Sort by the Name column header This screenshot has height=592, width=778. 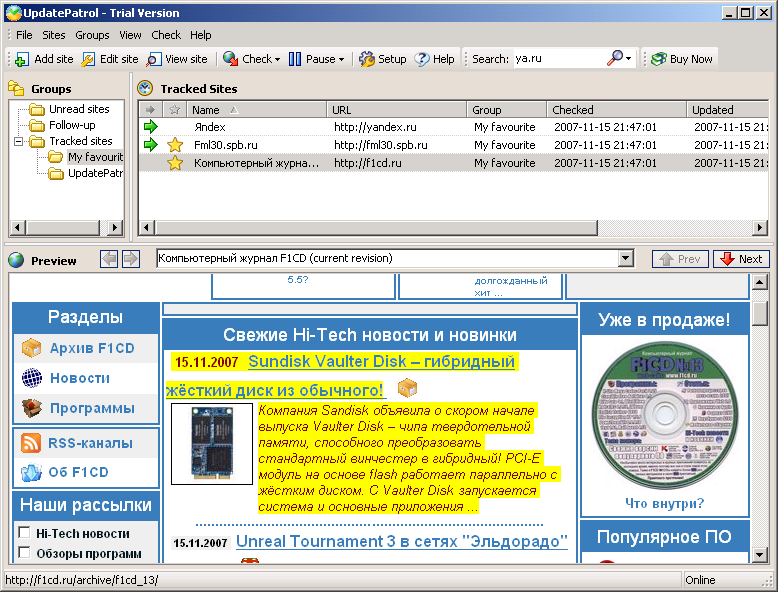coord(257,110)
